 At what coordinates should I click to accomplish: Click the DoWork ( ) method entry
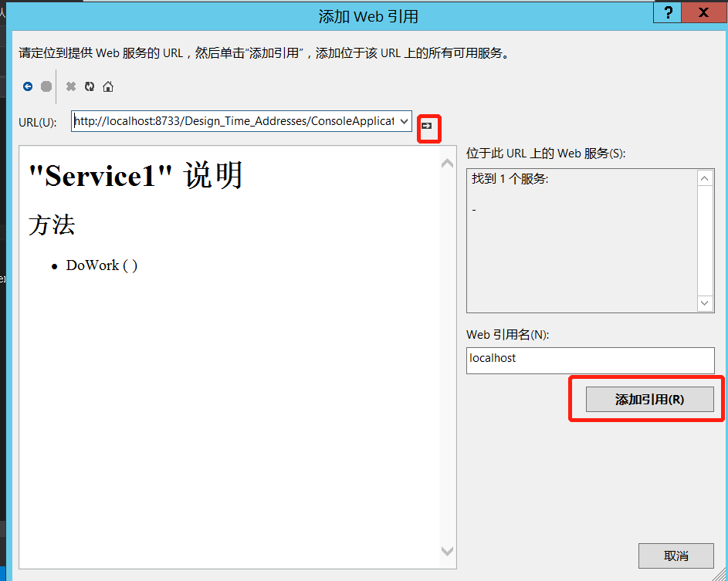click(x=102, y=265)
